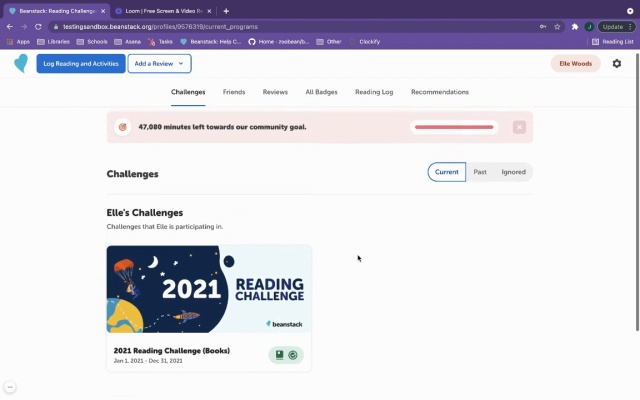
Task: Dismiss the community goal banner
Action: (x=519, y=127)
